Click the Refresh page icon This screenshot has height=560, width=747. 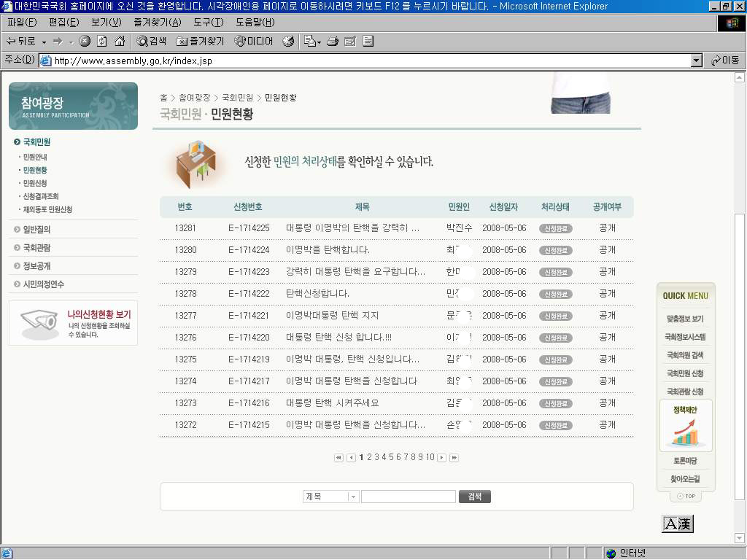pyautogui.click(x=101, y=42)
